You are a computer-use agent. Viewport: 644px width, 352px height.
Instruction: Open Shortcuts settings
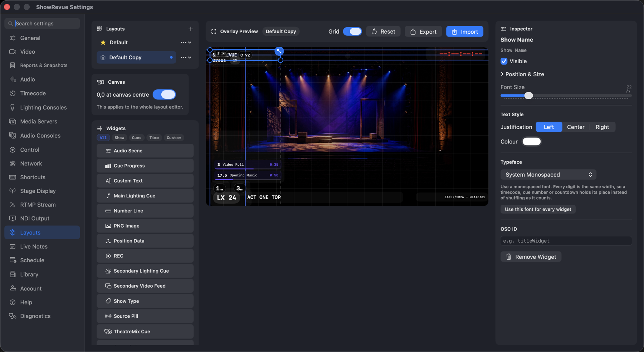pos(42,177)
